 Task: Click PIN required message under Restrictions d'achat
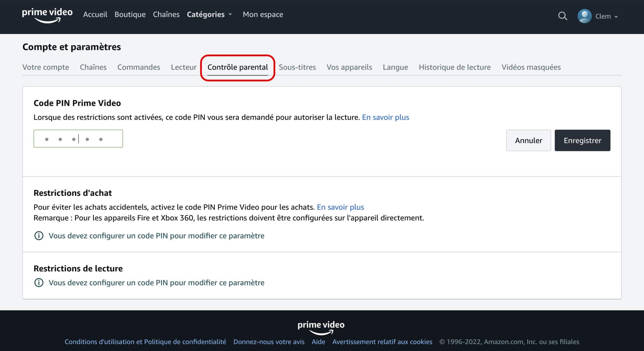pyautogui.click(x=156, y=236)
